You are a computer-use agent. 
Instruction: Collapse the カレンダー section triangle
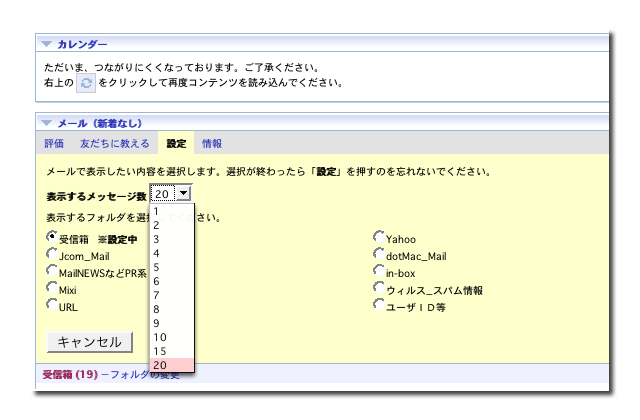tap(47, 44)
